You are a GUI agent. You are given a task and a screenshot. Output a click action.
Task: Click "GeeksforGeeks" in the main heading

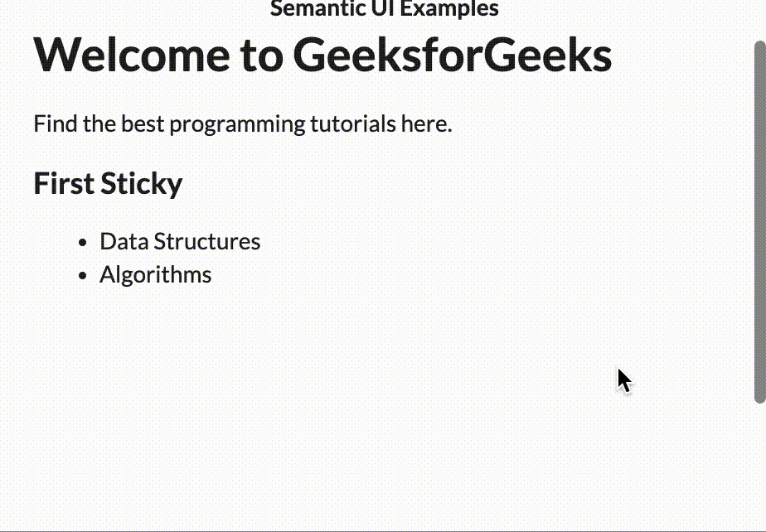452,55
